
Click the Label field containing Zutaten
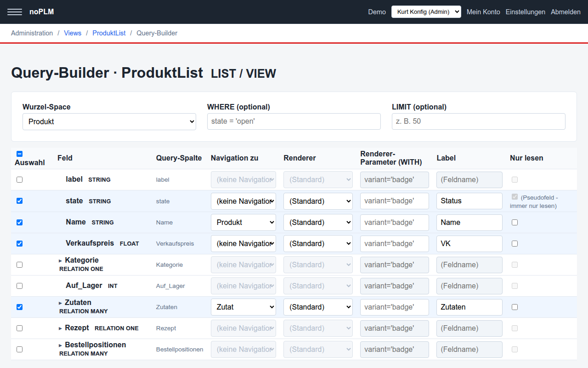pyautogui.click(x=469, y=307)
